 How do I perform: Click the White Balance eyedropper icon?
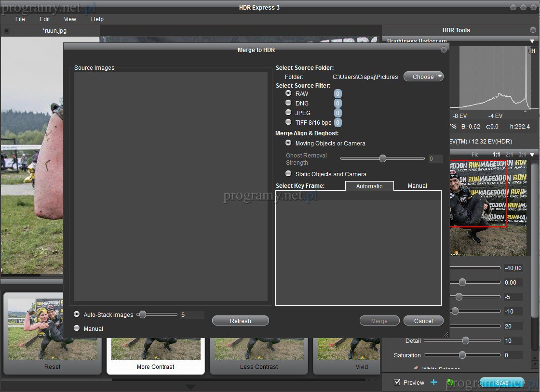pyautogui.click(x=416, y=368)
